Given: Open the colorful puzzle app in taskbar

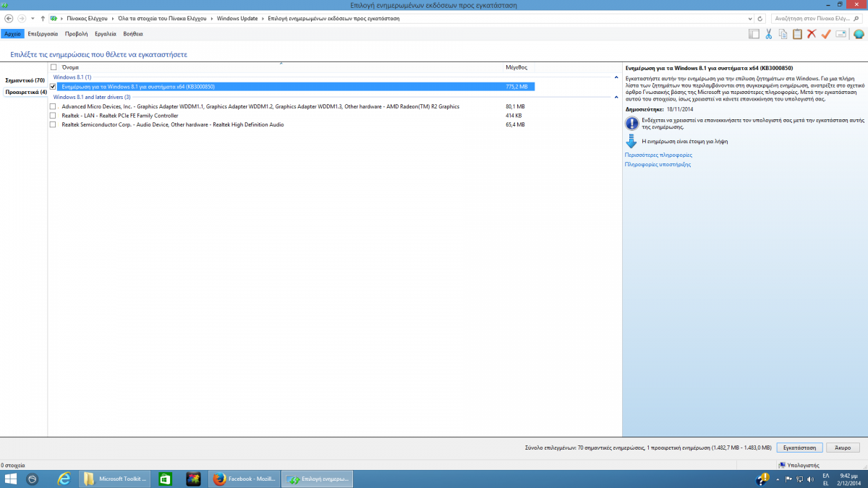Looking at the screenshot, I should pos(193,479).
